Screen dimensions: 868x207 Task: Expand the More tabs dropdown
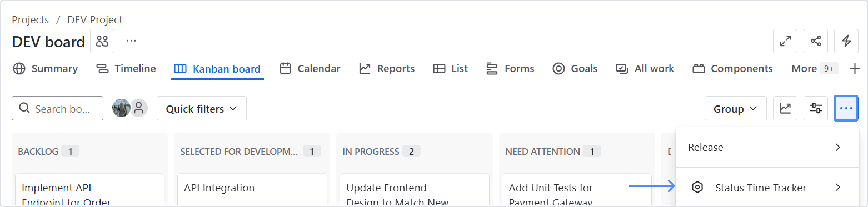[x=814, y=69]
